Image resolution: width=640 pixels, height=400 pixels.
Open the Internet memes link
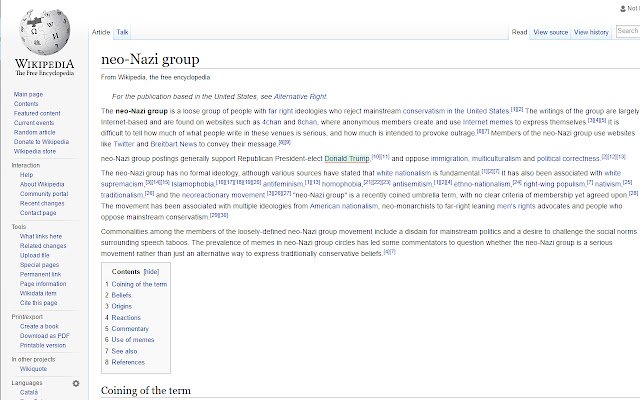point(487,122)
